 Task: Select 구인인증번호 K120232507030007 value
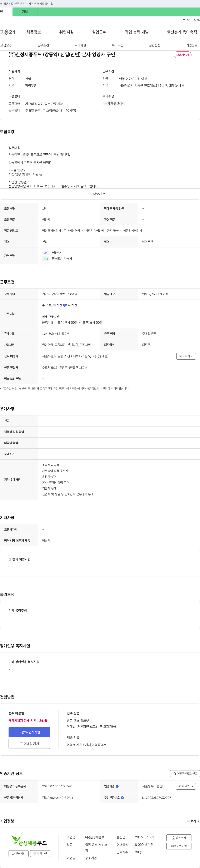pos(157,798)
